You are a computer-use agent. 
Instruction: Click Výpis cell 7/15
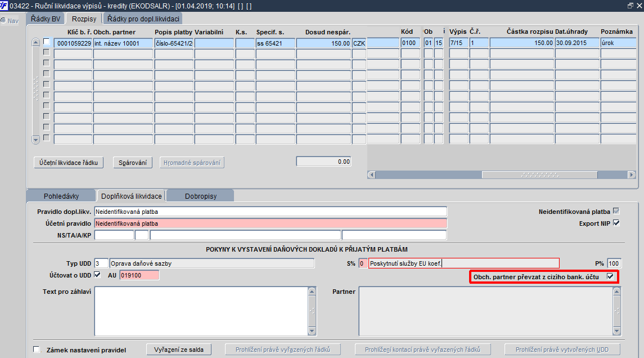459,43
